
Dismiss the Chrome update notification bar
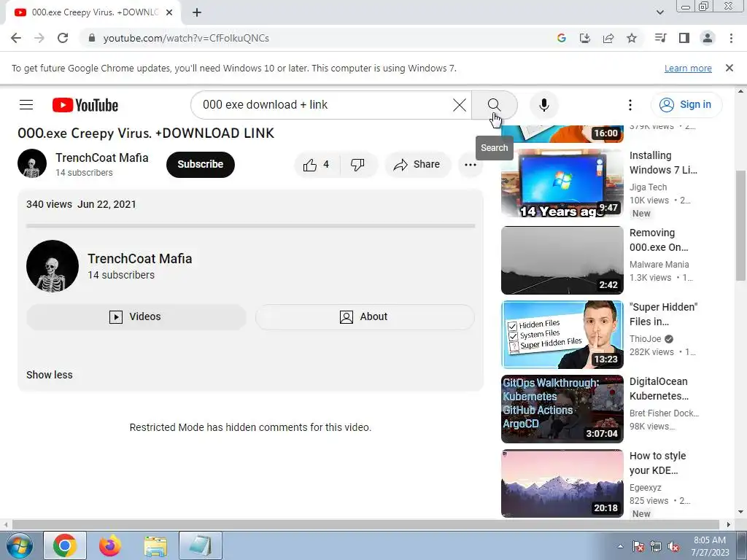(729, 68)
